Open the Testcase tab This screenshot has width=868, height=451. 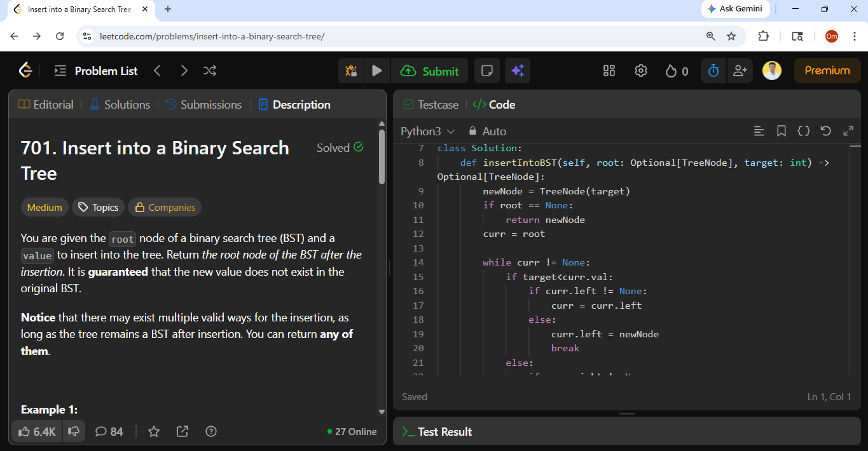click(431, 104)
